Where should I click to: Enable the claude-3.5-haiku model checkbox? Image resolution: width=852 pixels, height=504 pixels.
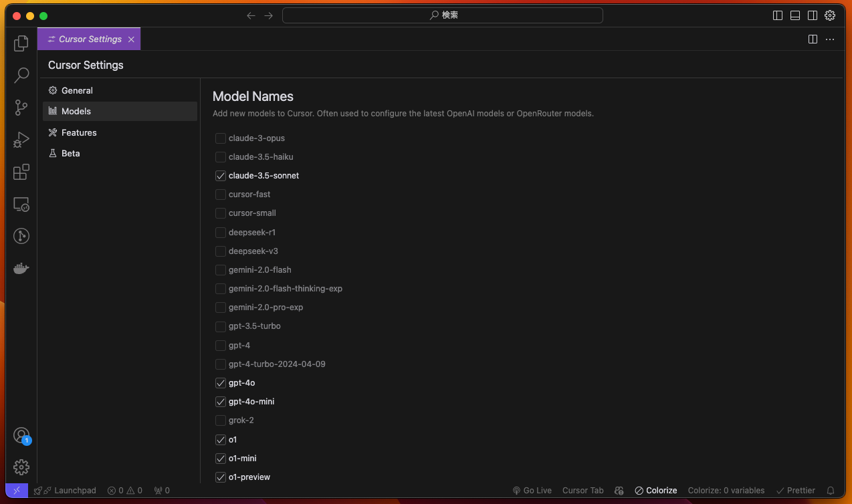(220, 157)
